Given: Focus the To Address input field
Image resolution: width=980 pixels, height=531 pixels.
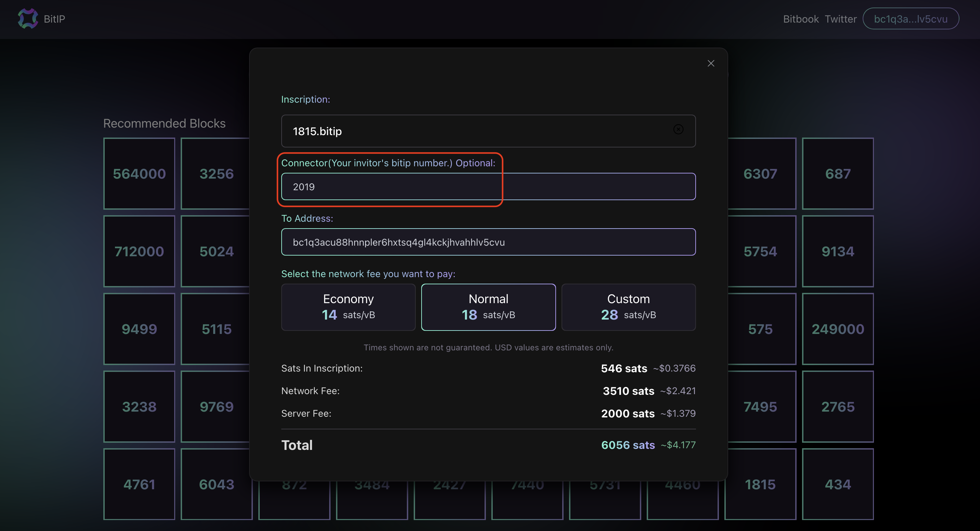Looking at the screenshot, I should pyautogui.click(x=488, y=242).
